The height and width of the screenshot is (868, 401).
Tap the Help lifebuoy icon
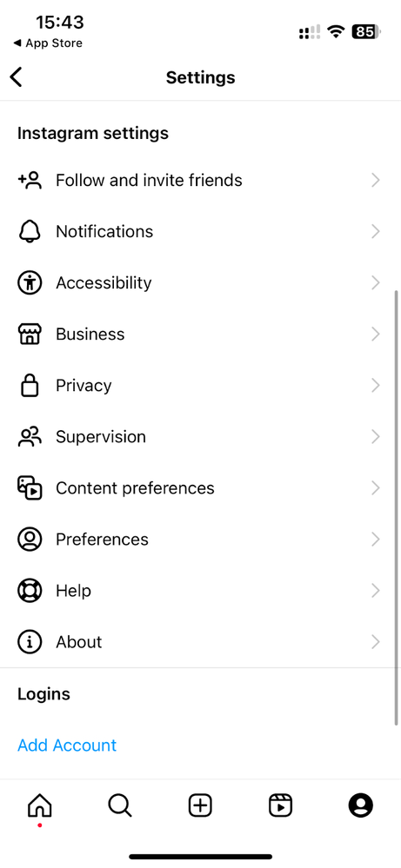tap(30, 591)
